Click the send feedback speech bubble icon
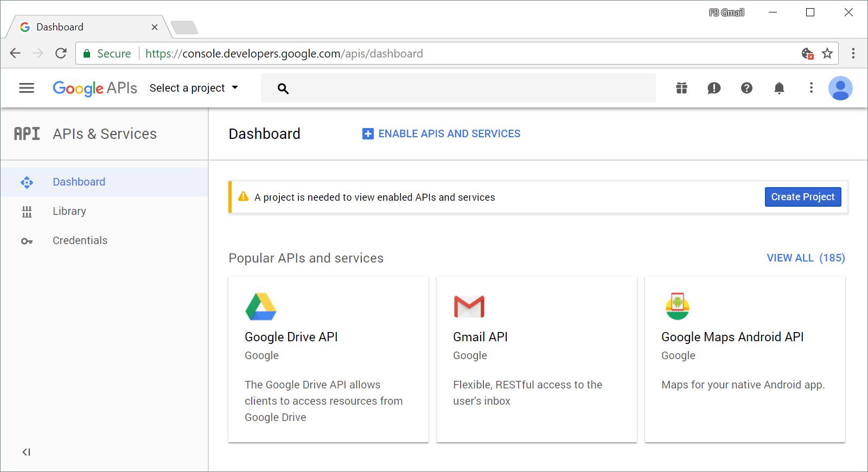The width and height of the screenshot is (868, 472). (x=714, y=88)
